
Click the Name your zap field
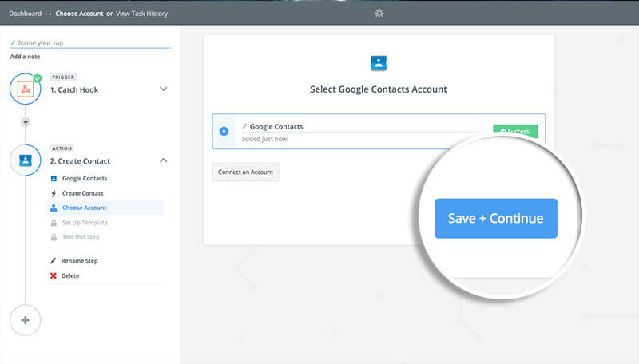(90, 43)
